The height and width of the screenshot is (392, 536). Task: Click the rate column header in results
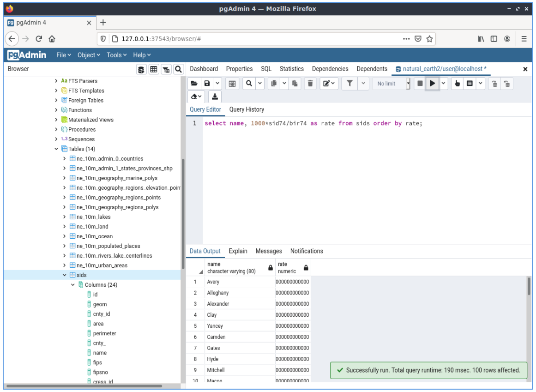(293, 267)
